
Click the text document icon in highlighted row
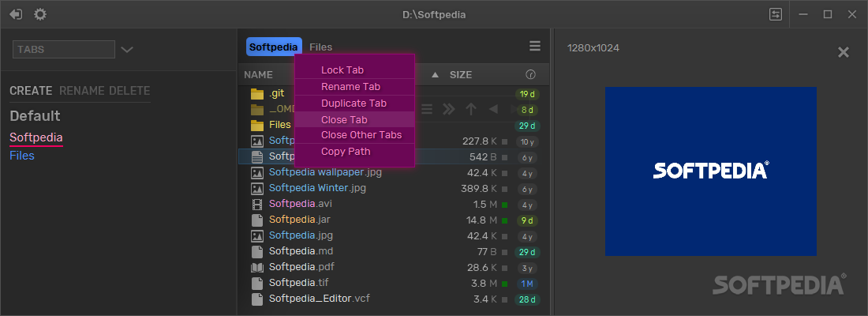point(257,156)
